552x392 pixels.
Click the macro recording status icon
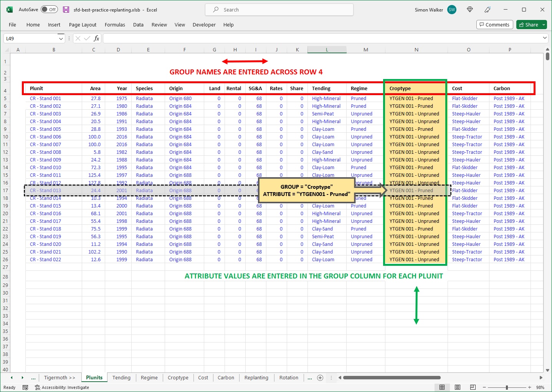[25, 387]
